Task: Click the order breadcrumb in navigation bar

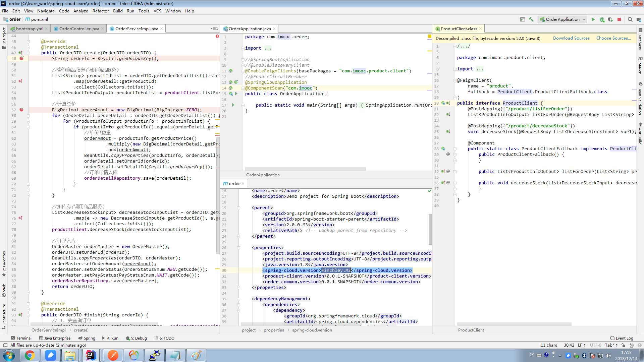Action: pyautogui.click(x=12, y=19)
